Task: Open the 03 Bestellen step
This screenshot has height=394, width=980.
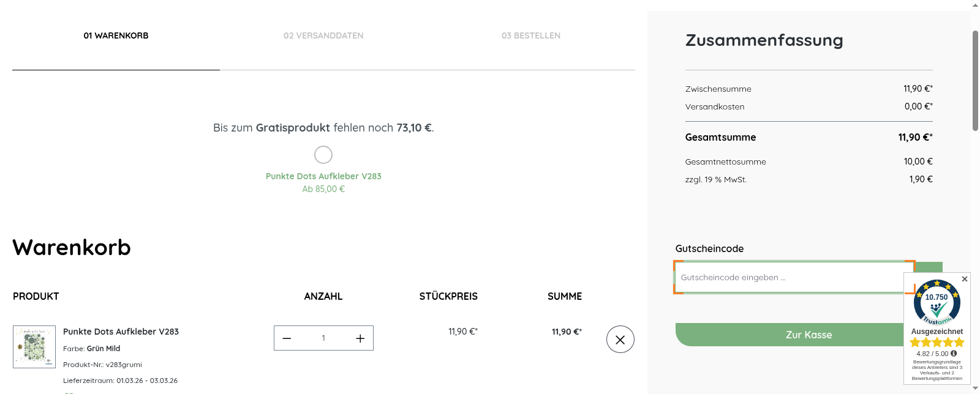Action: pos(531,35)
